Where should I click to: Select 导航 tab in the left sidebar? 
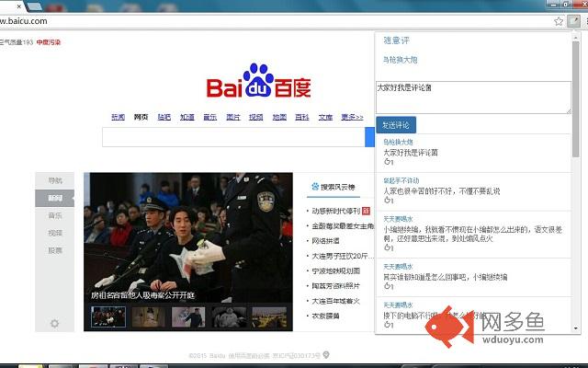(x=55, y=180)
